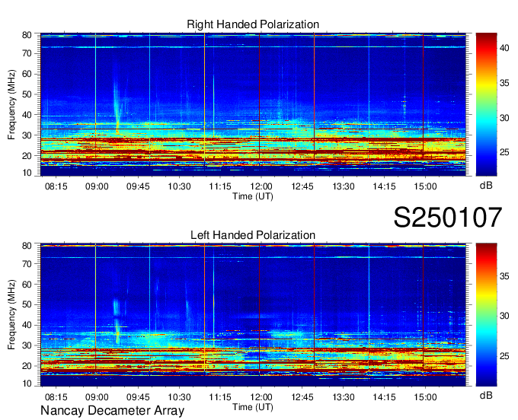Click "Frequency (MHz)" axis label of Left Handed plot
Screen dimensions: 518x420
[x=11, y=315]
